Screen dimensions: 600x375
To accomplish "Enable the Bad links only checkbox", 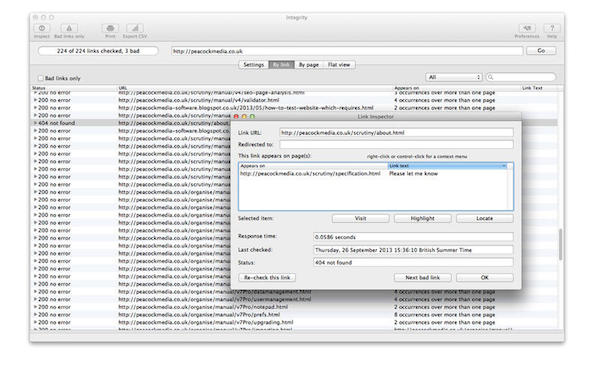I will tap(41, 78).
